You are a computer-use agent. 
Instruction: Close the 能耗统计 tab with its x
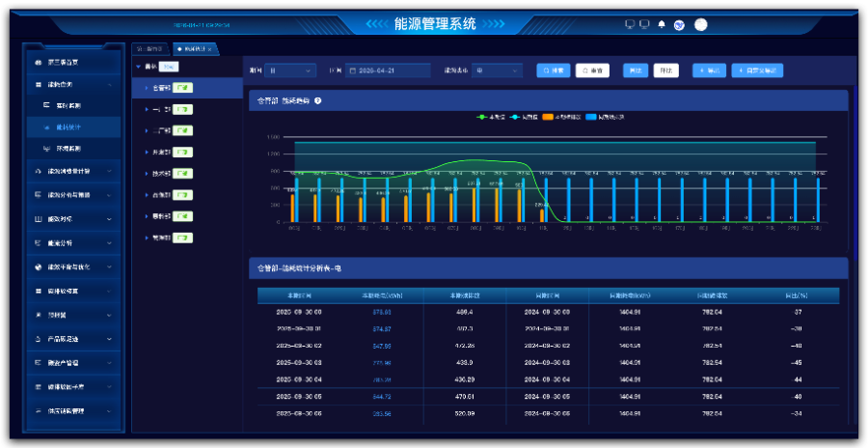pos(210,49)
